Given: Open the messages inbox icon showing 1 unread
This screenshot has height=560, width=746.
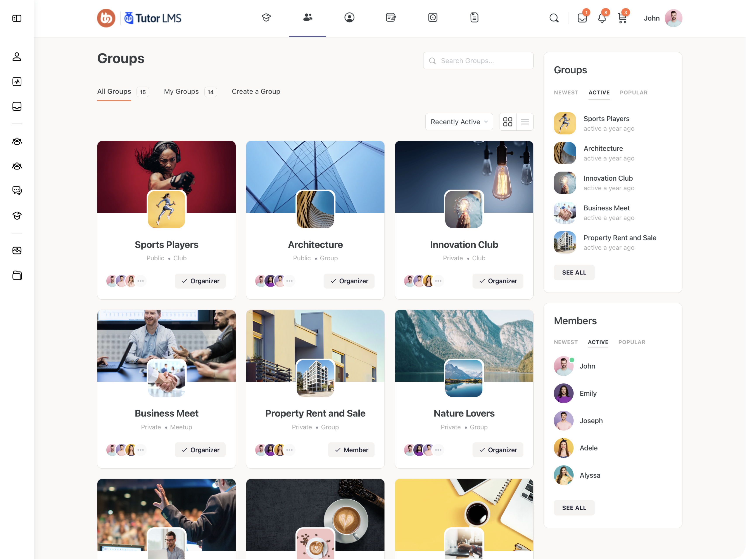Looking at the screenshot, I should coord(582,19).
